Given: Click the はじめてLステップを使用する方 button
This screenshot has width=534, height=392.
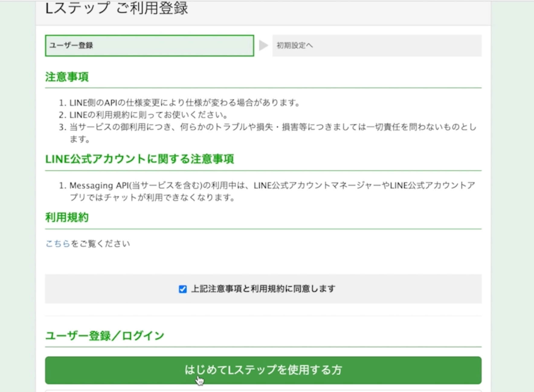Looking at the screenshot, I should pyautogui.click(x=263, y=370).
